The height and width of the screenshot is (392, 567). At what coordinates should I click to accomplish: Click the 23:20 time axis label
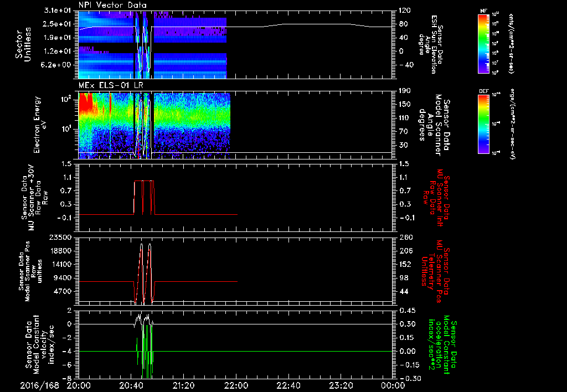coord(341,385)
